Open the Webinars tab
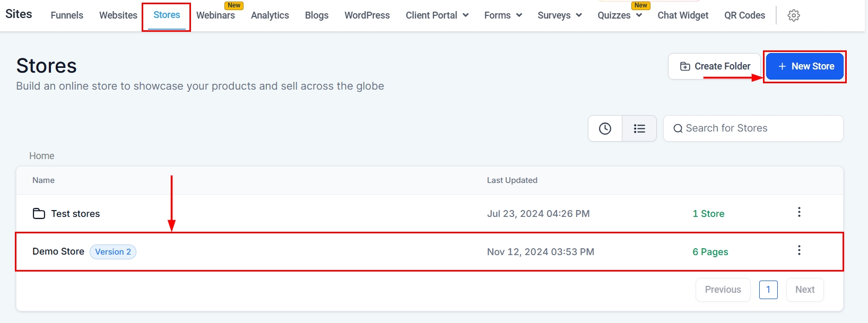Image resolution: width=868 pixels, height=323 pixels. (x=215, y=15)
